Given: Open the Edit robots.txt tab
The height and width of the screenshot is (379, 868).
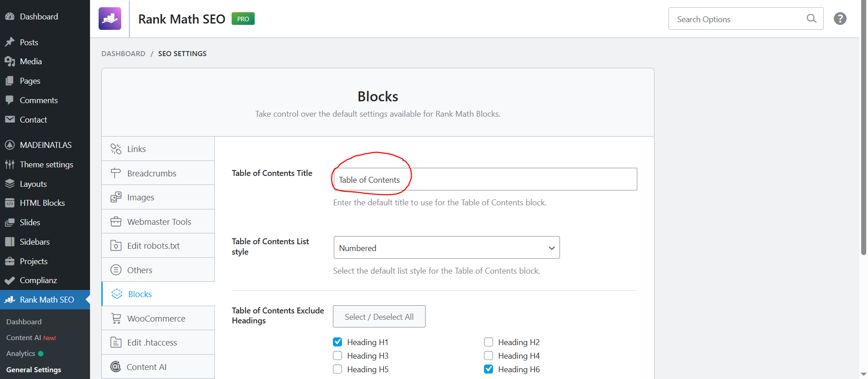Looking at the screenshot, I should coord(158,246).
